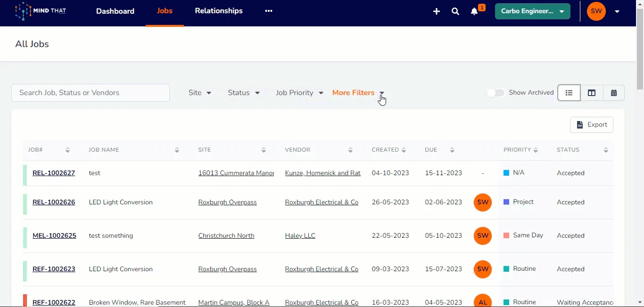Click the 'All Jobs' page heading
This screenshot has height=307, width=644.
click(32, 44)
